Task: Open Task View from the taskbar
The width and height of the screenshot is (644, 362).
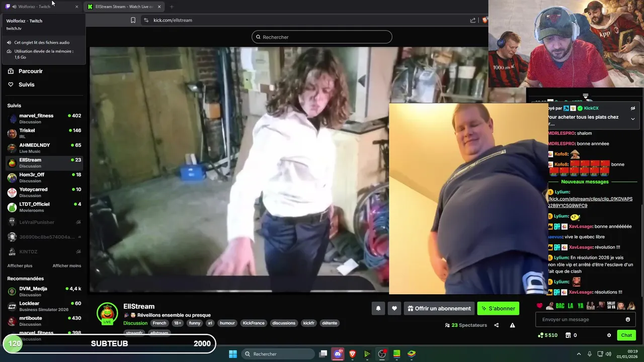Action: (x=324, y=354)
